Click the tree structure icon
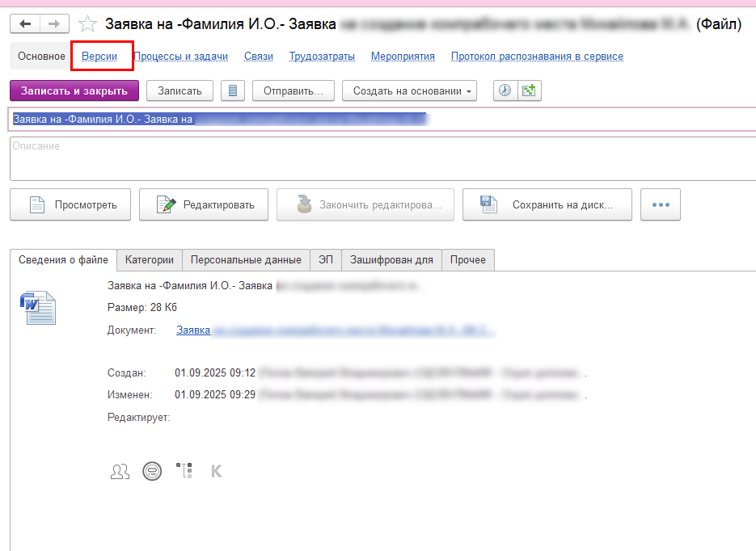756x551 pixels. click(x=184, y=471)
